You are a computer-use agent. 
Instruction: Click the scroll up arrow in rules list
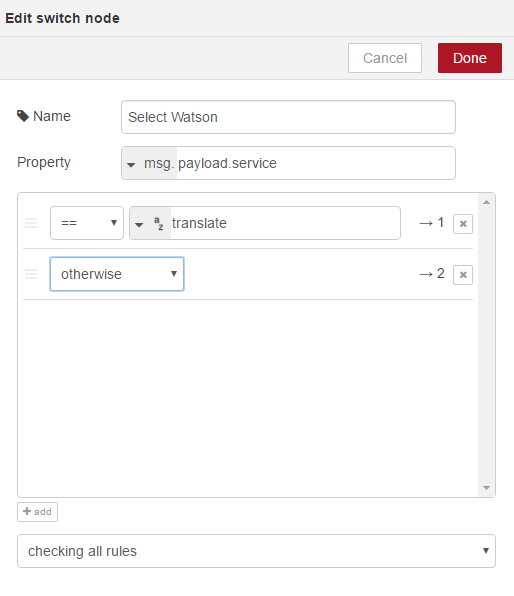pyautogui.click(x=486, y=202)
